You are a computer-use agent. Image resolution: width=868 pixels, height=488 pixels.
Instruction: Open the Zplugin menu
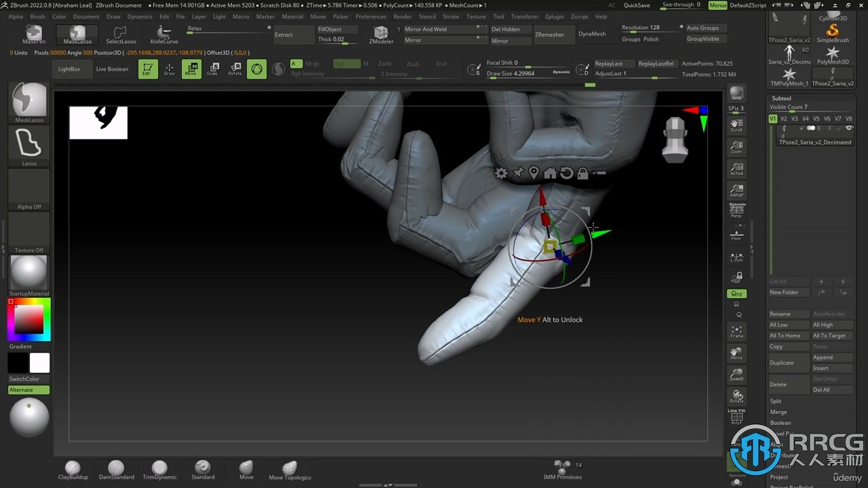554,16
